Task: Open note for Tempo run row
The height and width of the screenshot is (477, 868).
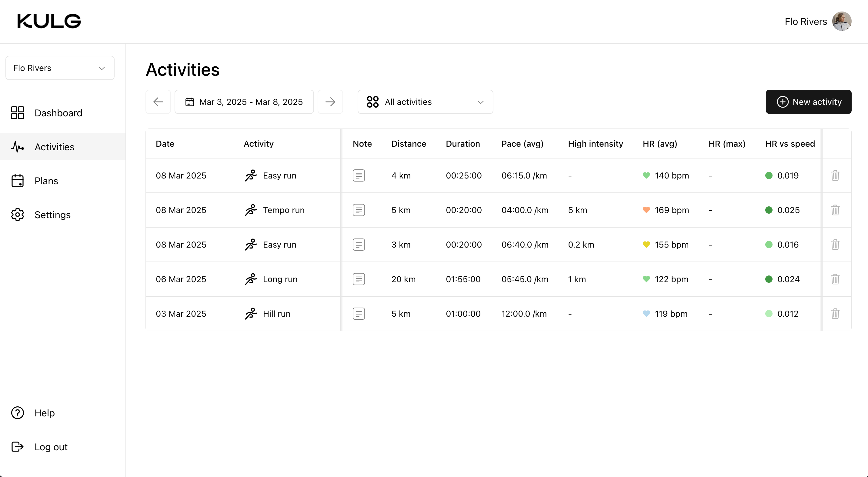Action: [359, 210]
